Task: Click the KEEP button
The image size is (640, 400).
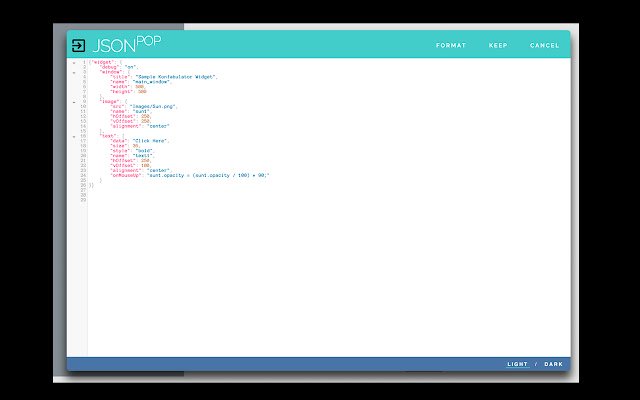Action: tap(498, 45)
